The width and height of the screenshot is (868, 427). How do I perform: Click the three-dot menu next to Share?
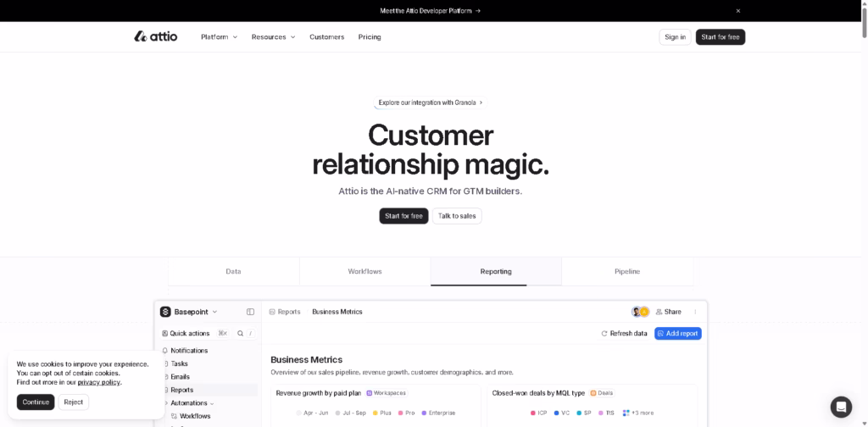point(695,312)
